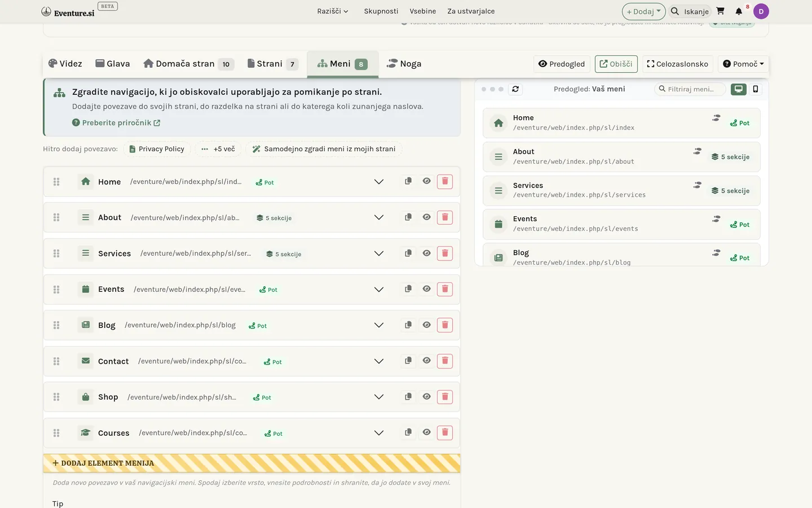Open the shopping cart icon
The width and height of the screenshot is (812, 508).
pos(720,11)
